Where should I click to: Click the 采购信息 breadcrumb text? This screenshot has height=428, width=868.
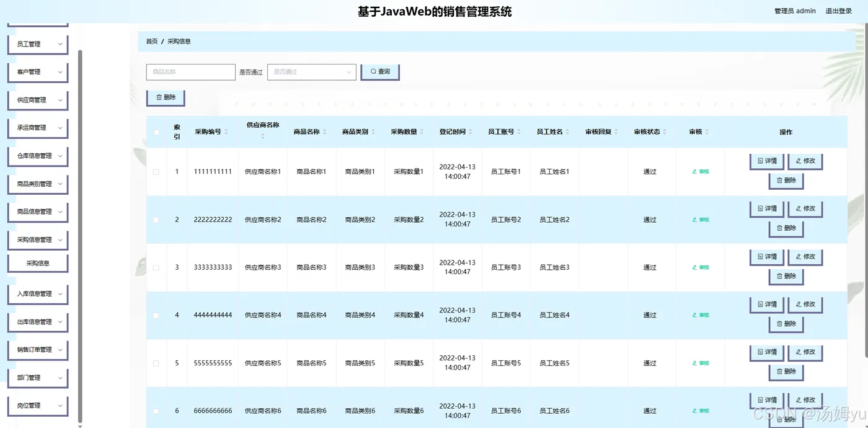(179, 42)
